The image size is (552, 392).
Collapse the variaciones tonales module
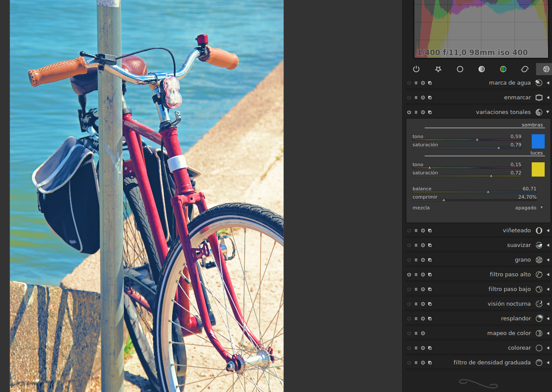548,112
